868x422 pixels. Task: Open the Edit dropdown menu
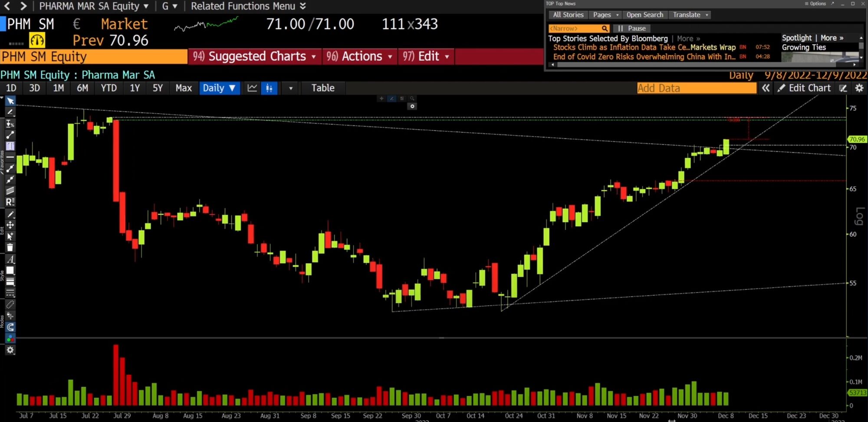tap(426, 56)
